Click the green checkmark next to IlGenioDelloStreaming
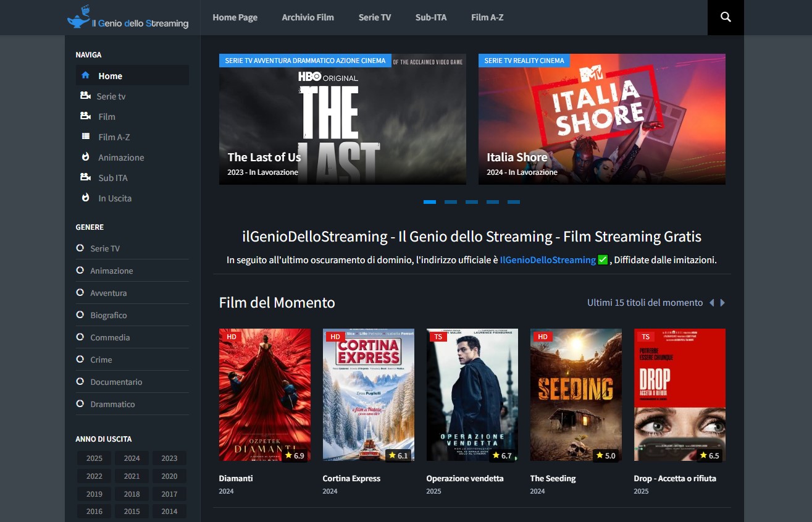The height and width of the screenshot is (522, 812). tap(603, 260)
